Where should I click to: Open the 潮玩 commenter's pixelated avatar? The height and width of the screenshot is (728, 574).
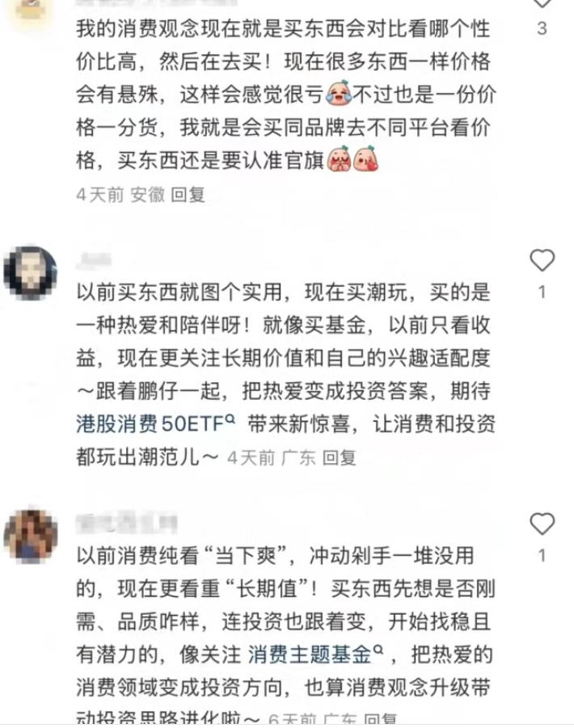[30, 272]
